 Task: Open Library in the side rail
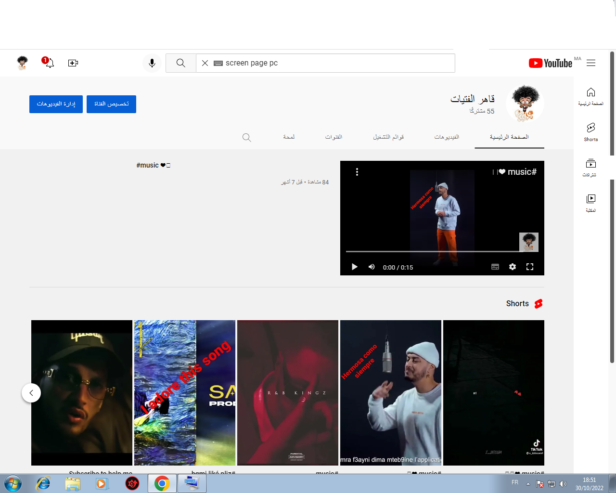[x=591, y=203]
